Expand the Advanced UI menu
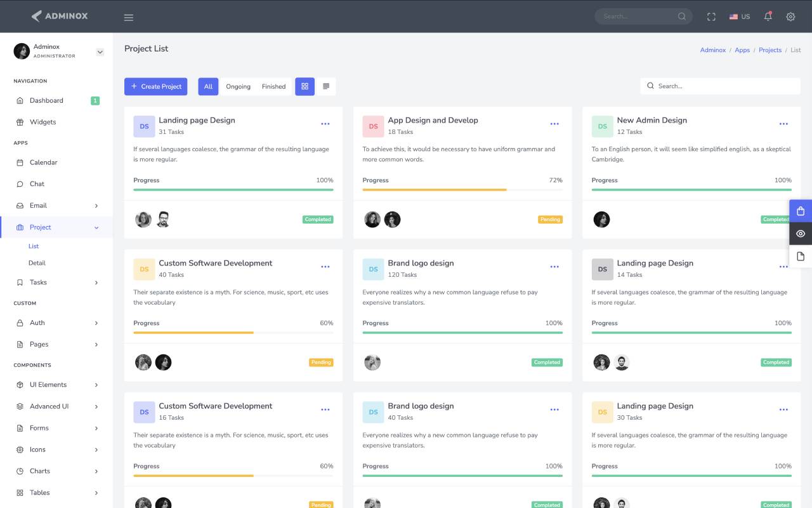Image resolution: width=812 pixels, height=508 pixels. click(x=56, y=406)
